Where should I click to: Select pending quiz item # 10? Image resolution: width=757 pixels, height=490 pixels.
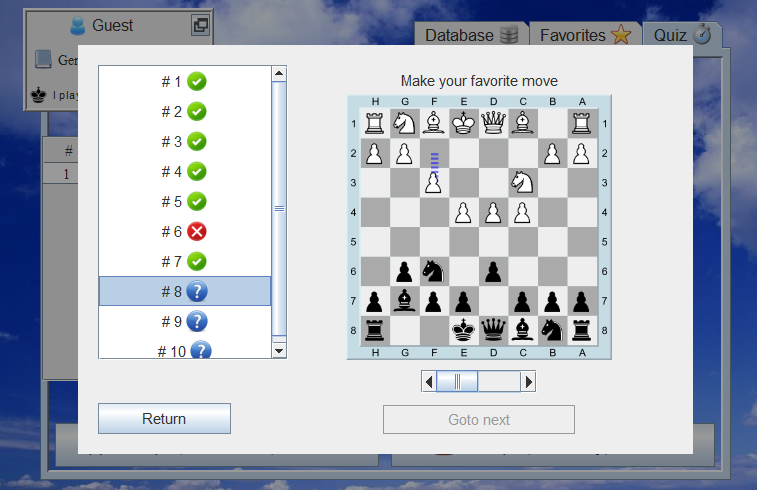click(184, 350)
